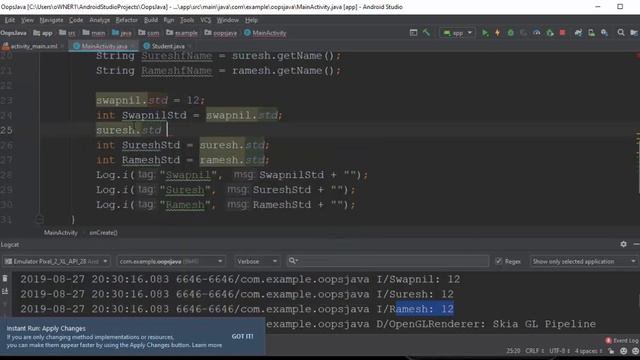
Task: Sync project with Gradle files icon
Action: pyautogui.click(x=578, y=33)
